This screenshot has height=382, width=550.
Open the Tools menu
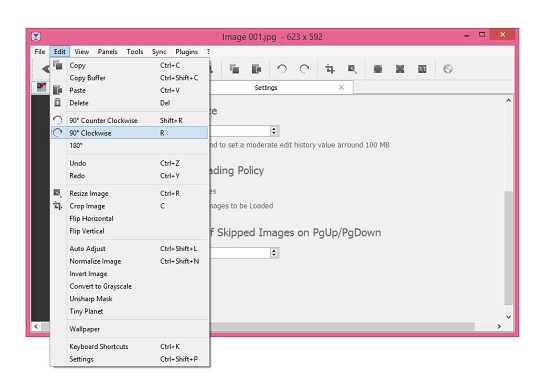(x=135, y=52)
